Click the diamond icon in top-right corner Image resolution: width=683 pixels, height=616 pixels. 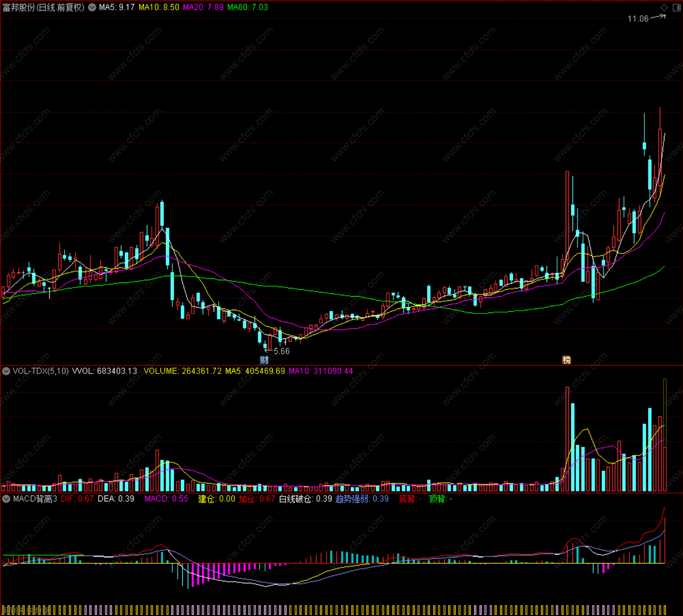tap(664, 7)
